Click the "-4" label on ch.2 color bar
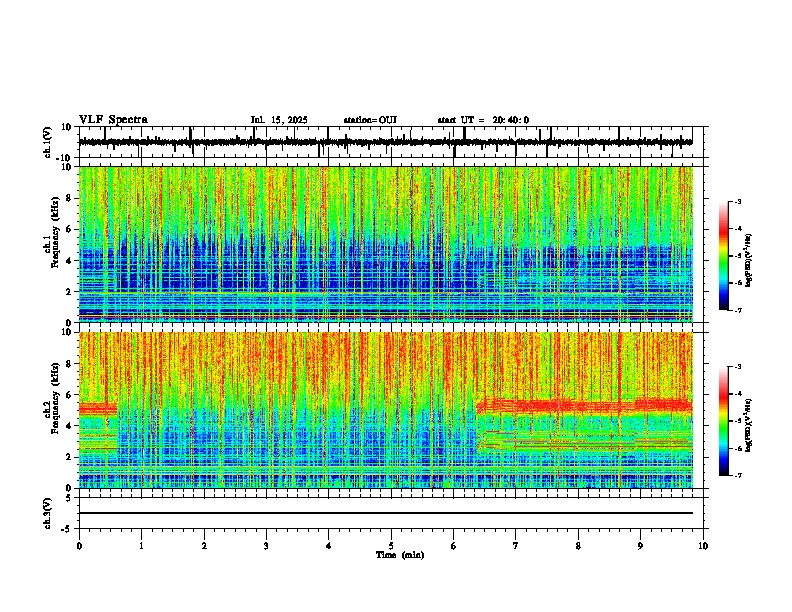The image size is (792, 612). click(737, 394)
